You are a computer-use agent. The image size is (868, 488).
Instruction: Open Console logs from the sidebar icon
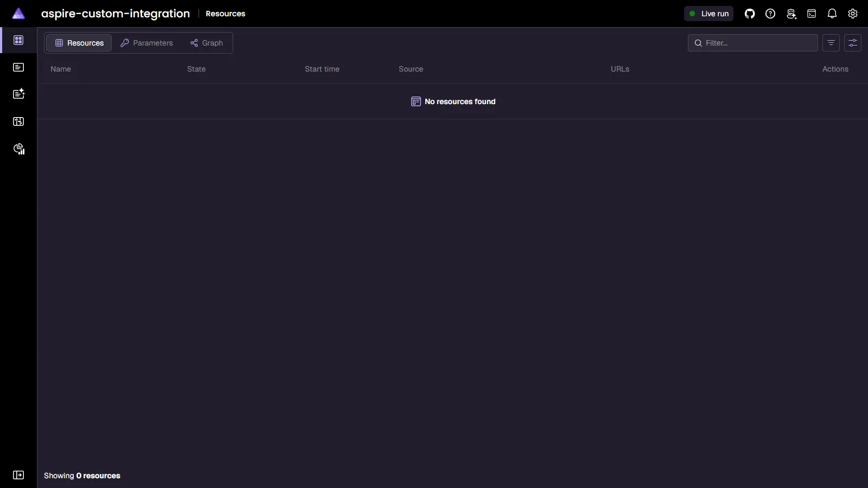pyautogui.click(x=18, y=67)
